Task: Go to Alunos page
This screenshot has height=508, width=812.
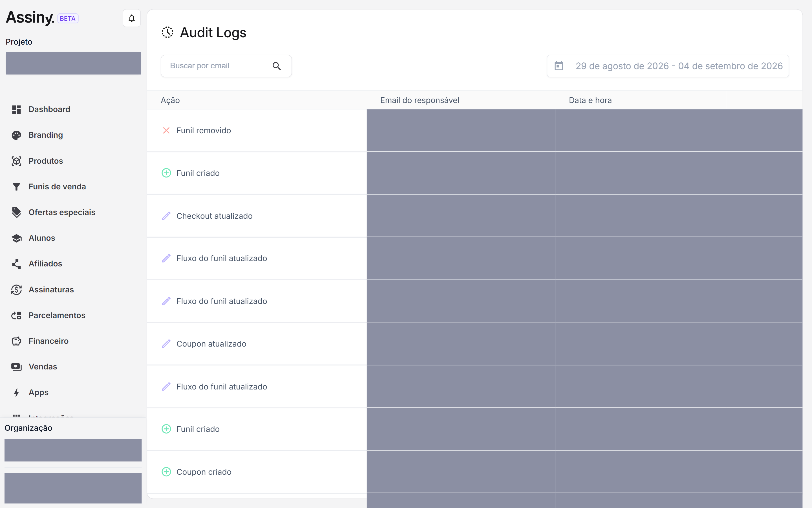Action: 42,238
